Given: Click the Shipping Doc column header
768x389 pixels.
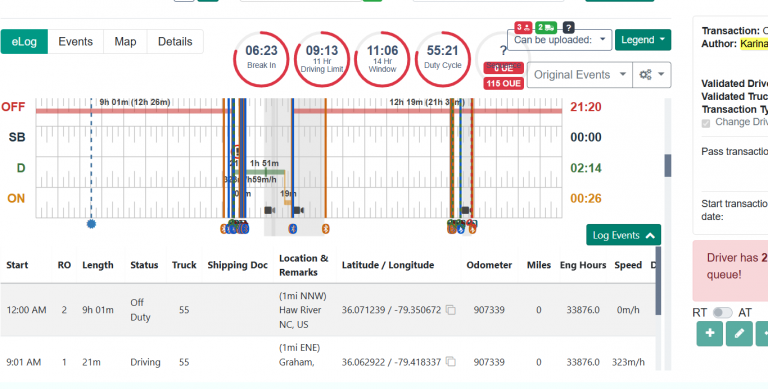Looking at the screenshot, I should point(238,265).
